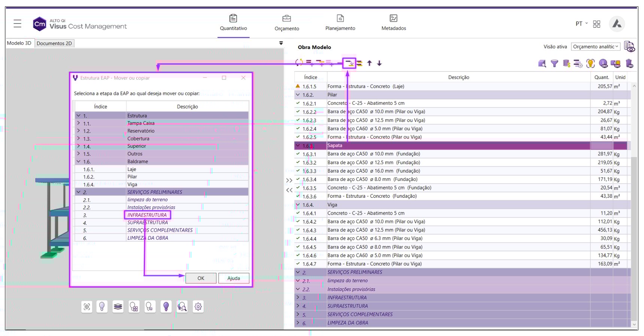The height and width of the screenshot is (336, 644).
Task: Toggle the light lightbulb visibility button
Action: pos(102,307)
